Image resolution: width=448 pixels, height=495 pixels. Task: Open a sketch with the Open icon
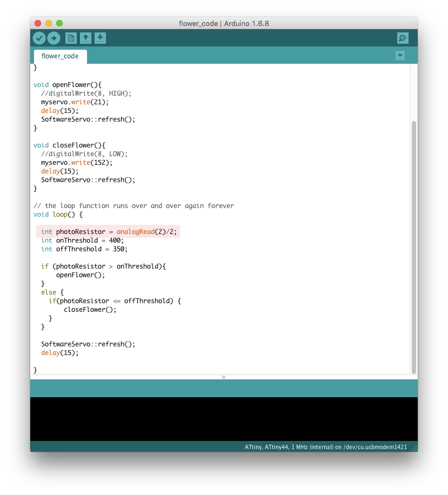pyautogui.click(x=85, y=38)
